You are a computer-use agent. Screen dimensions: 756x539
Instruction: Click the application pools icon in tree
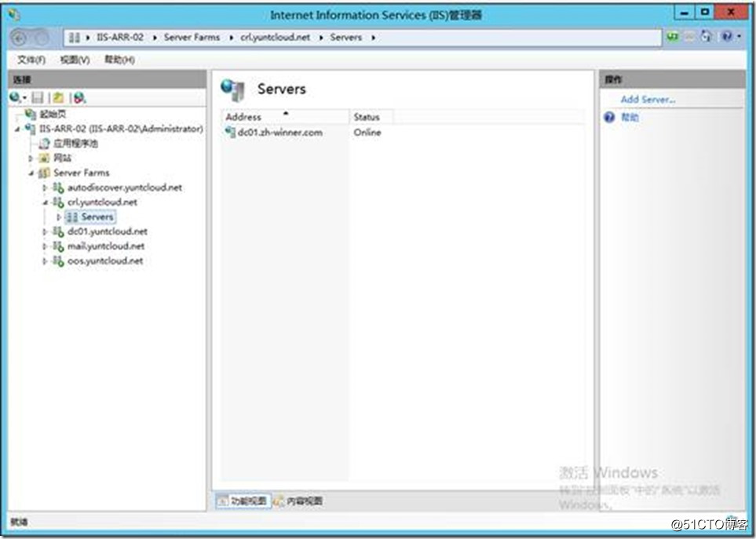coord(45,143)
